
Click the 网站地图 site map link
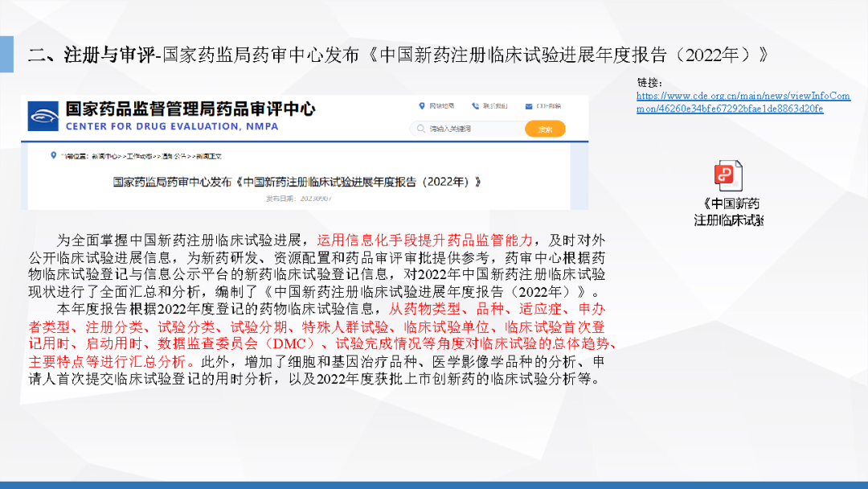[441, 106]
